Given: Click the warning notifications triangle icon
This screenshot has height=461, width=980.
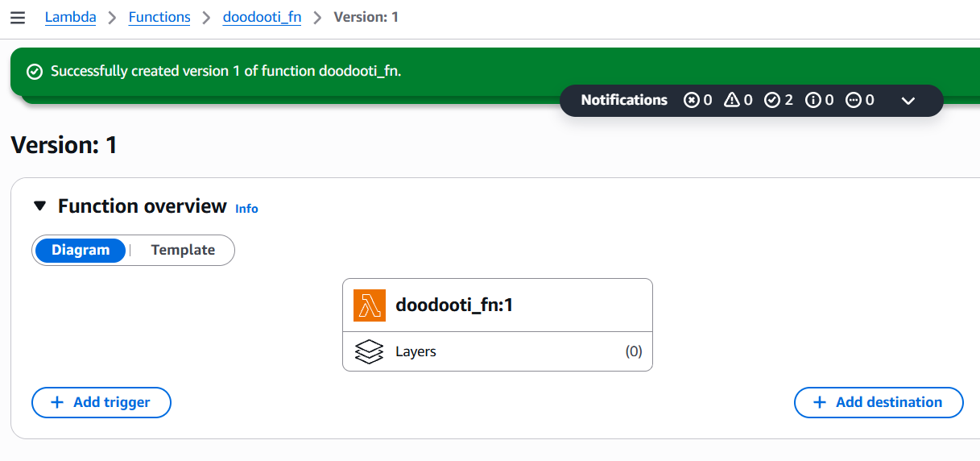Looking at the screenshot, I should click(731, 100).
